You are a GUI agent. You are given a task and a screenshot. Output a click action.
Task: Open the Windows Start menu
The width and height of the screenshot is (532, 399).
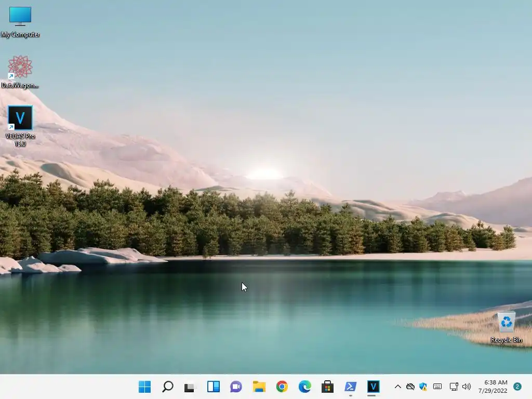click(x=145, y=387)
